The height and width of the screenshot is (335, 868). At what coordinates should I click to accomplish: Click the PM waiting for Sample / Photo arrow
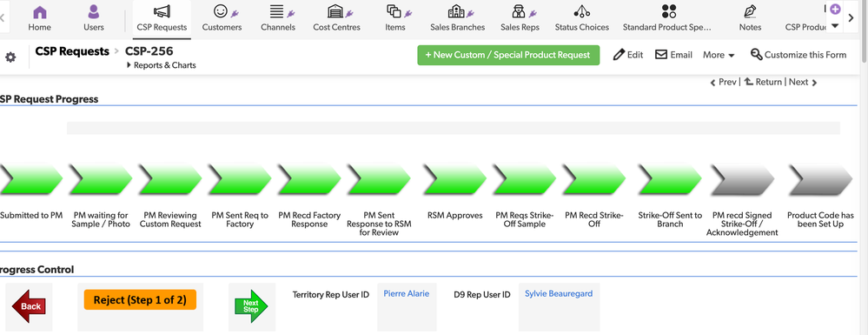(101, 180)
